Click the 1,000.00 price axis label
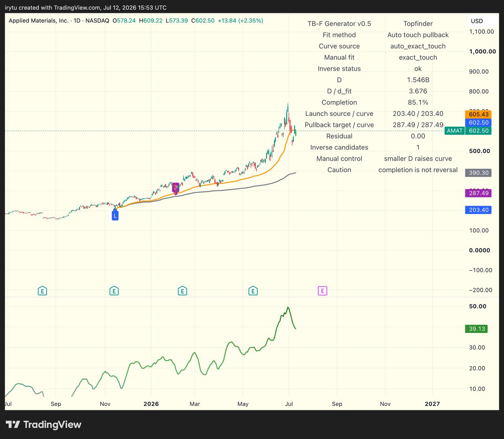This screenshot has height=439, width=504. (482, 51)
